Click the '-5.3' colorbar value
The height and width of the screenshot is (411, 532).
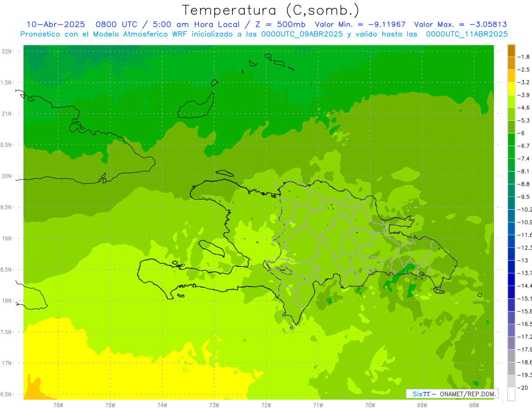[x=524, y=121]
